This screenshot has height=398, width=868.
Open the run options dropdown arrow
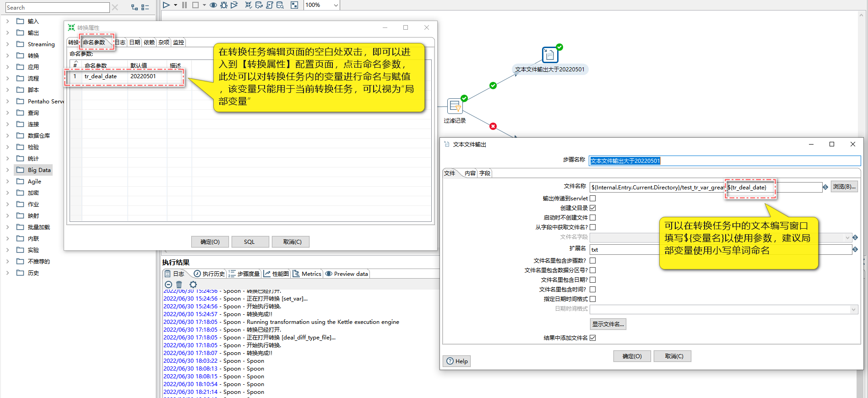175,5
